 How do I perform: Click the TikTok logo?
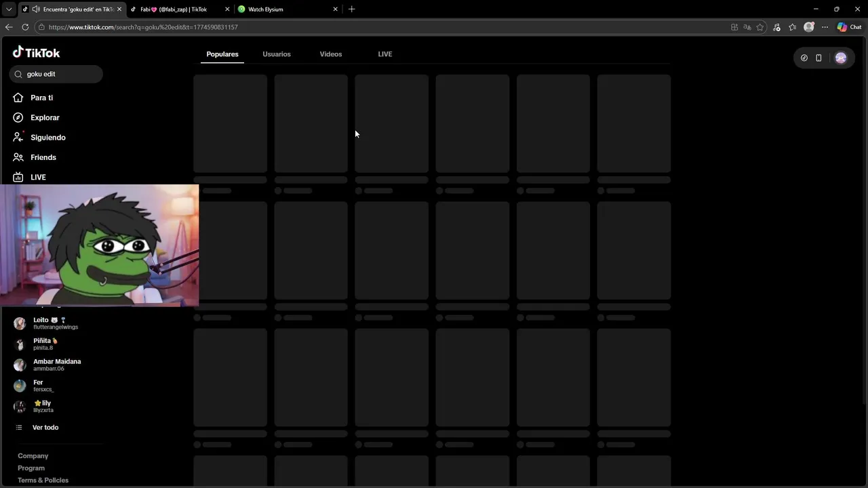pyautogui.click(x=37, y=52)
